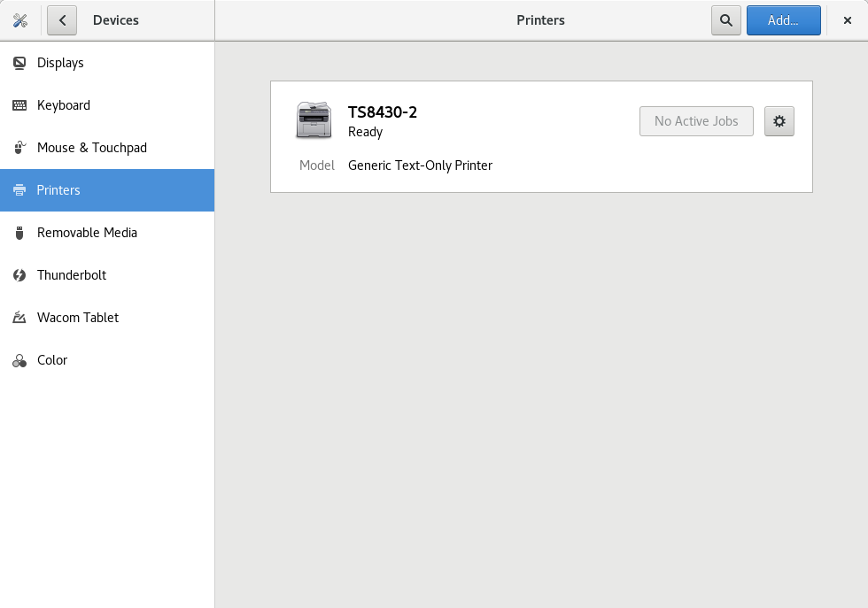Viewport: 868px width, 608px height.
Task: Click the Printers icon in sidebar
Action: 19,190
